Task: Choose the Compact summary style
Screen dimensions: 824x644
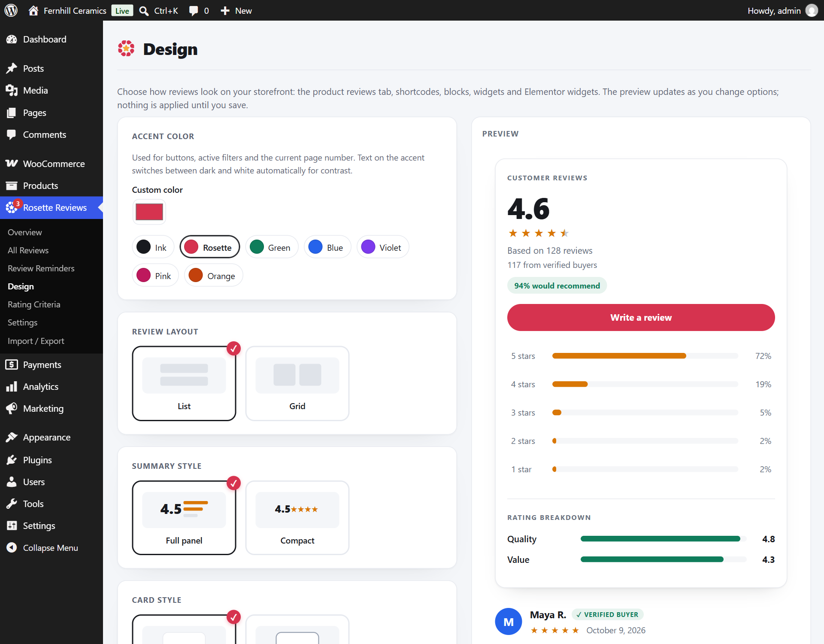Action: click(x=297, y=518)
